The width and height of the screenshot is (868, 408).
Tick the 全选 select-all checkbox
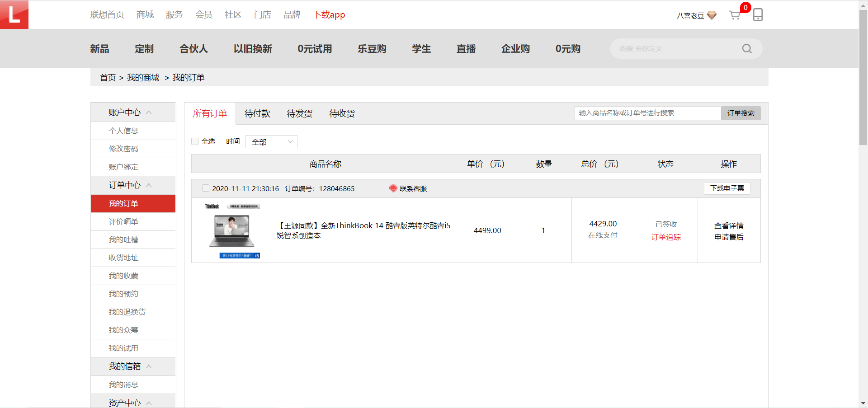[x=195, y=141]
